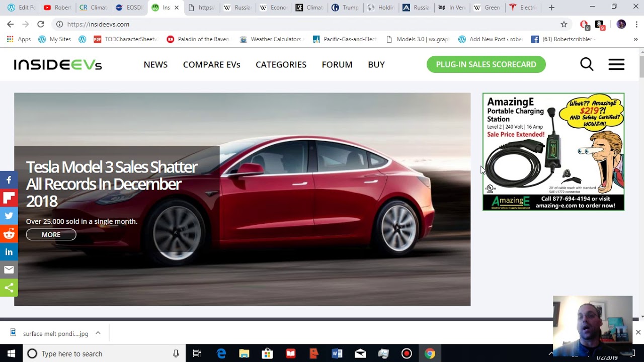The height and width of the screenshot is (362, 644).
Task: Share by email sidebar icon
Action: click(9, 270)
